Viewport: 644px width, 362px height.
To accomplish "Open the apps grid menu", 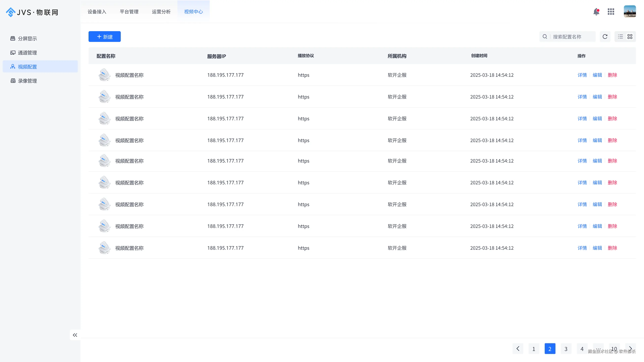I will [611, 12].
